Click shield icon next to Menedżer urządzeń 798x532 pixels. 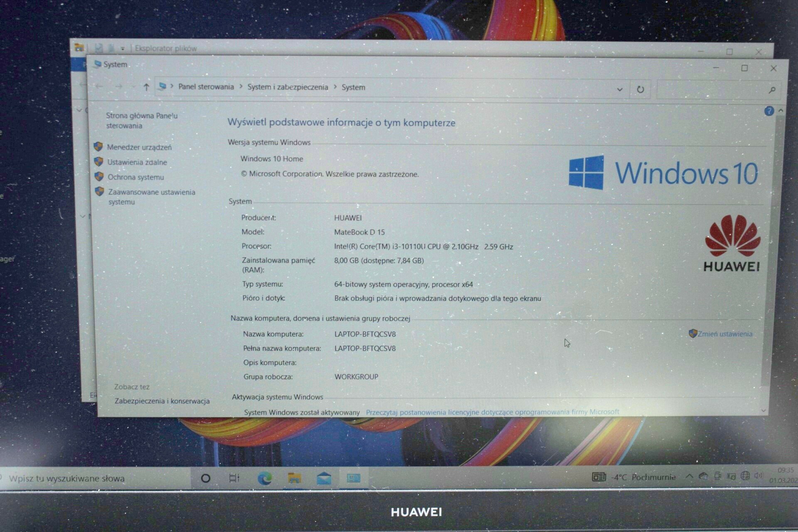coord(98,146)
